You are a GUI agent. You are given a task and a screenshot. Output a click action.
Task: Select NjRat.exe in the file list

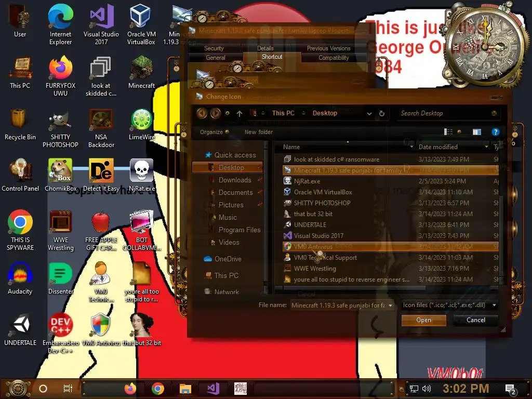[x=390, y=181]
